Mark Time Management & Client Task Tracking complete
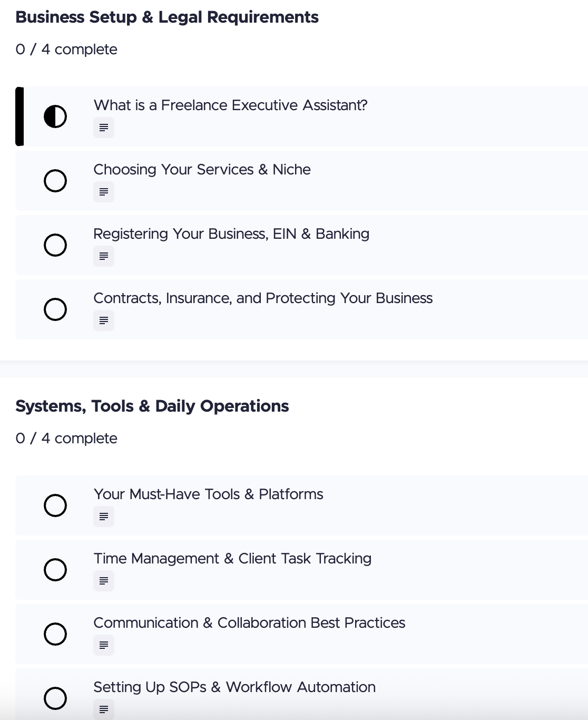Image resolution: width=588 pixels, height=720 pixels. [55, 569]
